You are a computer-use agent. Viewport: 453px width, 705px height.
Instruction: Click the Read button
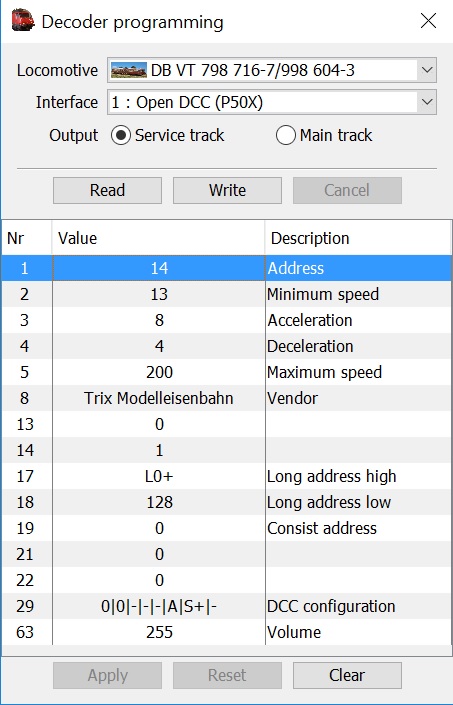click(107, 190)
